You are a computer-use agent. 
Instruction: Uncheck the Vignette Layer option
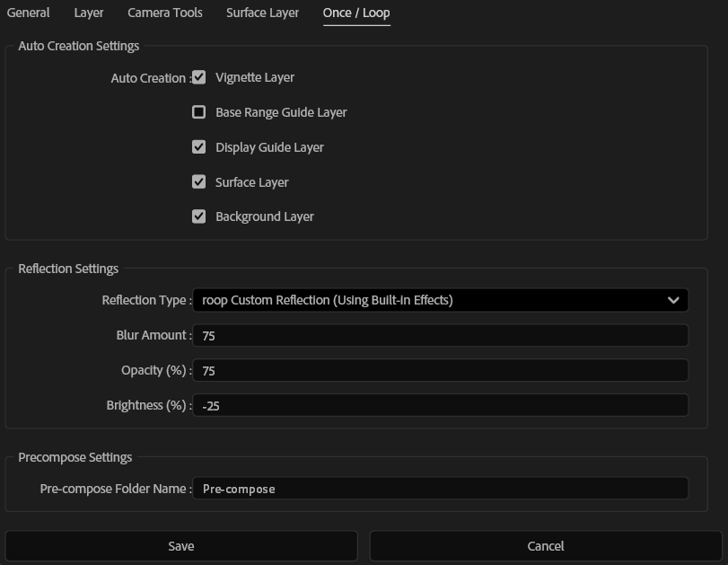[199, 77]
